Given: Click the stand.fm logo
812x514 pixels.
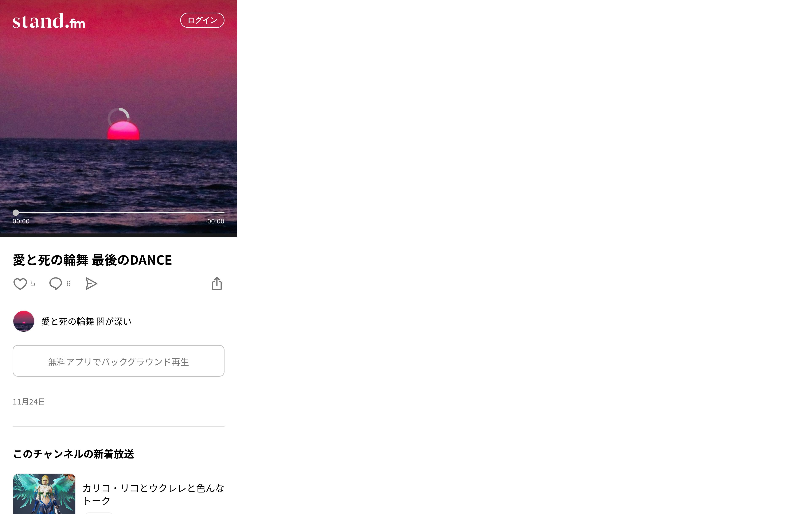Looking at the screenshot, I should click(x=49, y=21).
